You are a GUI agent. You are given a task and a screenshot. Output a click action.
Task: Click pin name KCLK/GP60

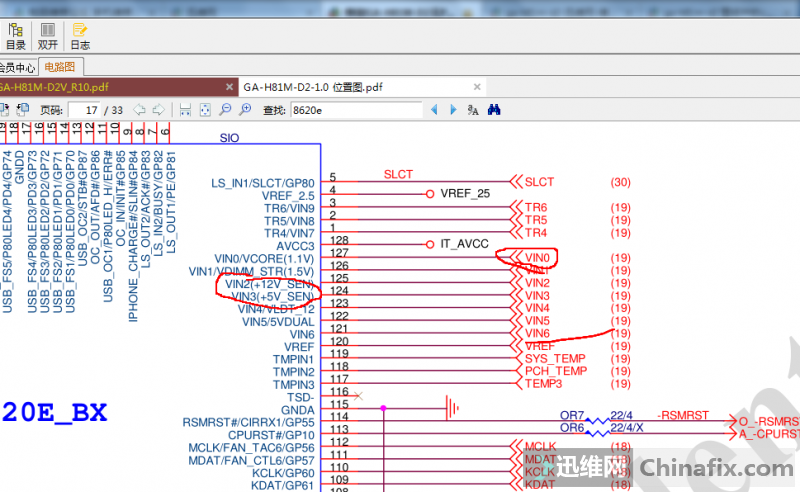(x=283, y=473)
